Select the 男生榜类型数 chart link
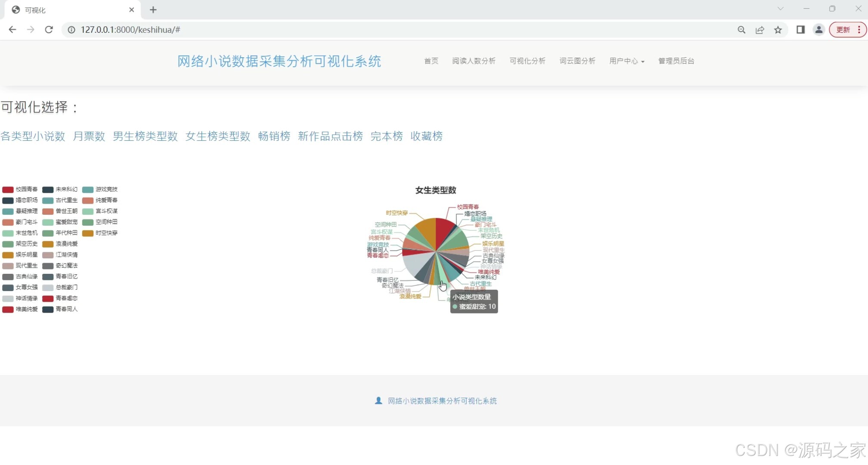 point(145,136)
